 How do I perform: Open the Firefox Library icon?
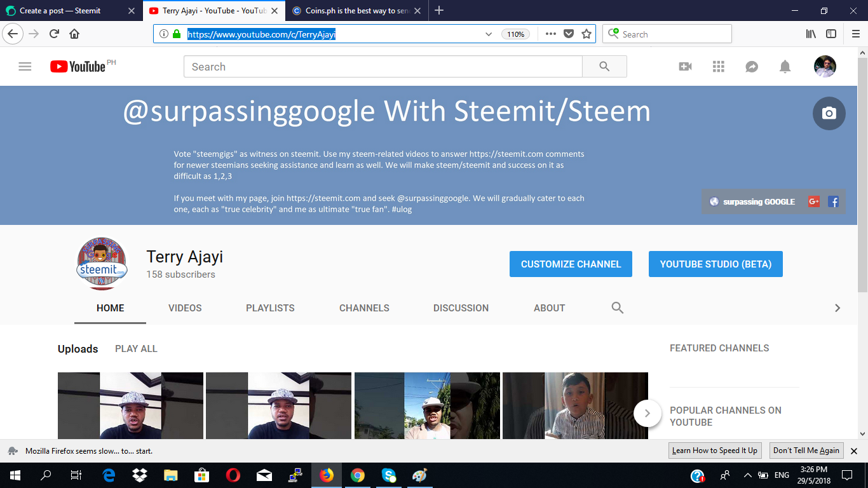click(x=811, y=34)
